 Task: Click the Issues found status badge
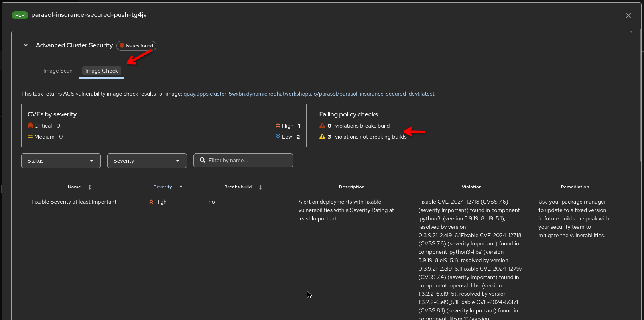[x=136, y=46]
